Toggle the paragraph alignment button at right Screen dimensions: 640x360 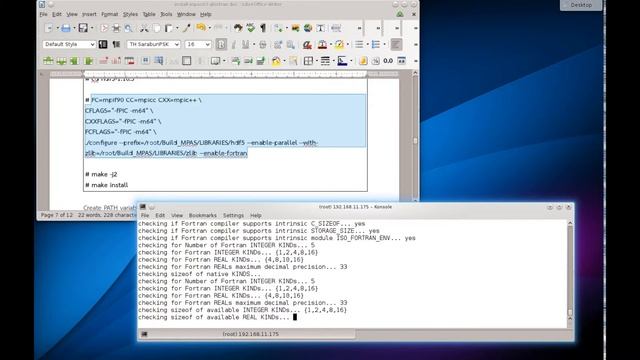[396, 44]
